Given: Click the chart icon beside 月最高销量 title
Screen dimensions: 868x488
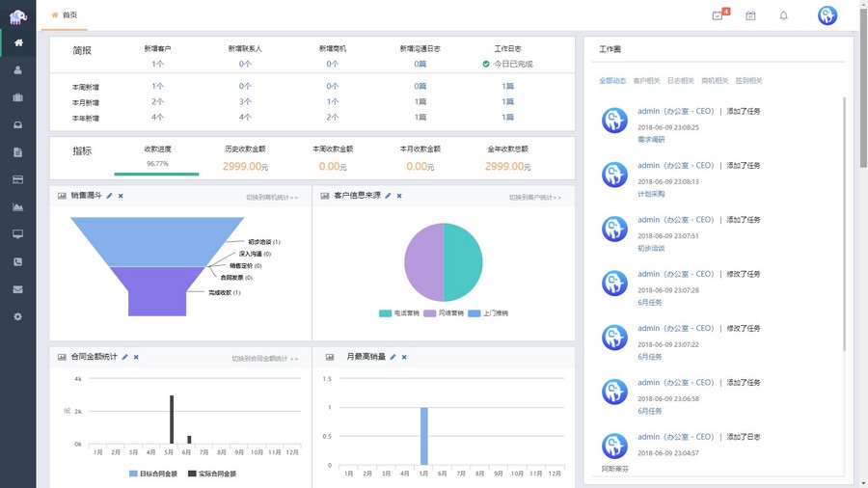Looking at the screenshot, I should (330, 358).
